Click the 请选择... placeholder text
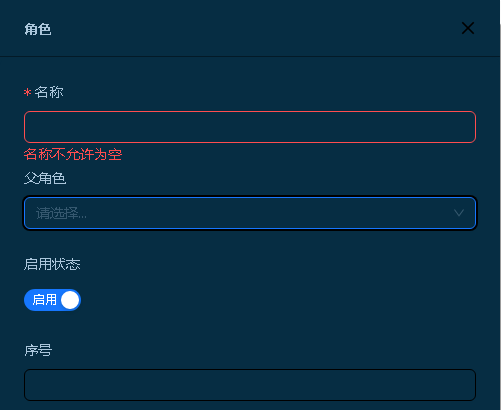The image size is (501, 410). 61,213
